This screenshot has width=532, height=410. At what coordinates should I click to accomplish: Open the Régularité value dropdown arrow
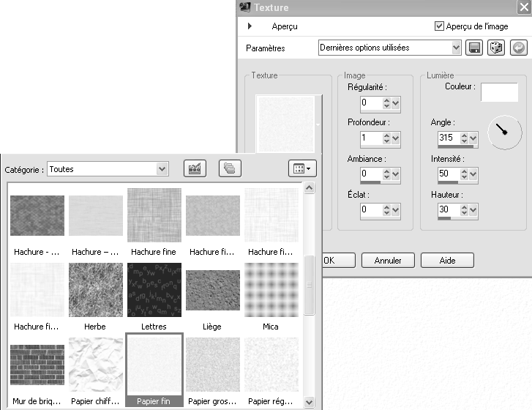point(396,102)
